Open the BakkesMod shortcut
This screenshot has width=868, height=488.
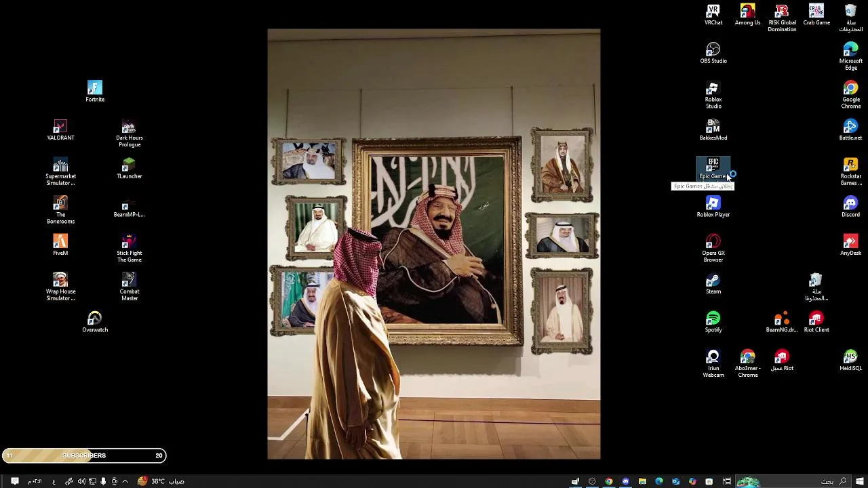coord(713,130)
